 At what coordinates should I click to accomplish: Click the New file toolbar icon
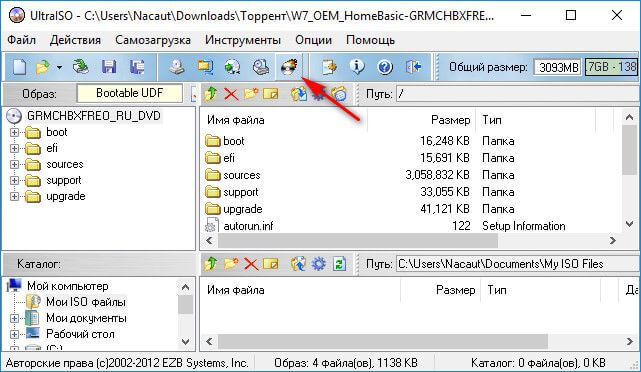tap(19, 67)
